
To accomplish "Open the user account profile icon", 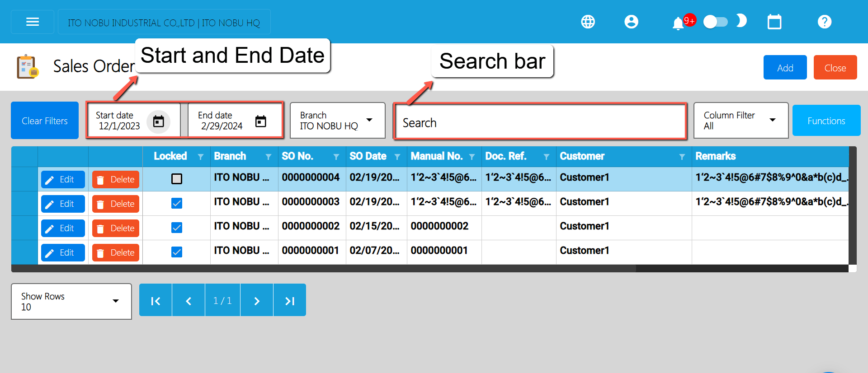I will tap(631, 22).
